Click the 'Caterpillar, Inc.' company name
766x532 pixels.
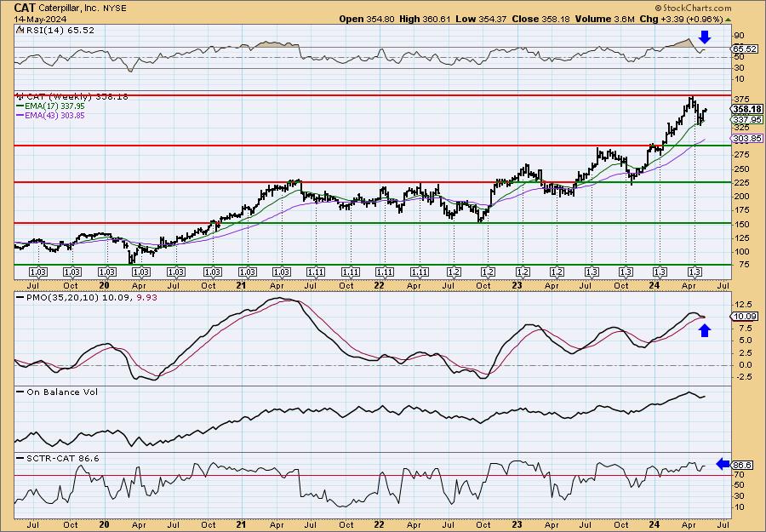[x=67, y=9]
